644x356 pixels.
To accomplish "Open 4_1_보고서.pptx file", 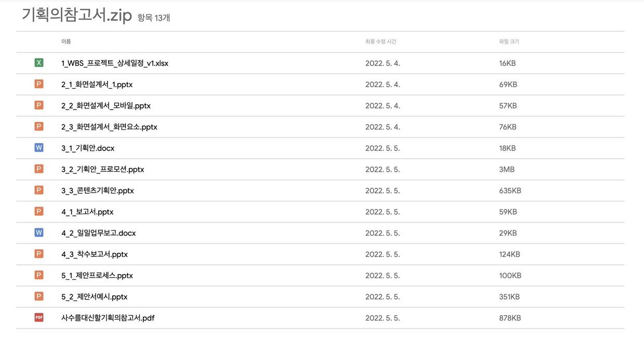I will (87, 212).
